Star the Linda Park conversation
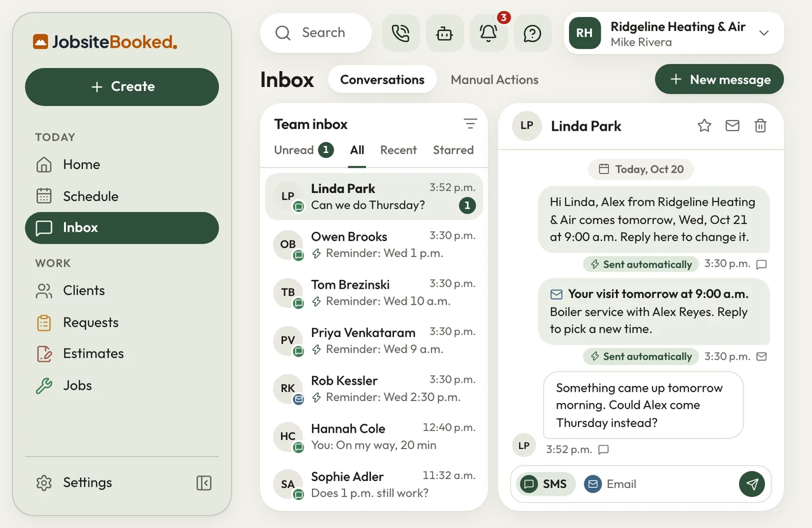 coord(704,126)
